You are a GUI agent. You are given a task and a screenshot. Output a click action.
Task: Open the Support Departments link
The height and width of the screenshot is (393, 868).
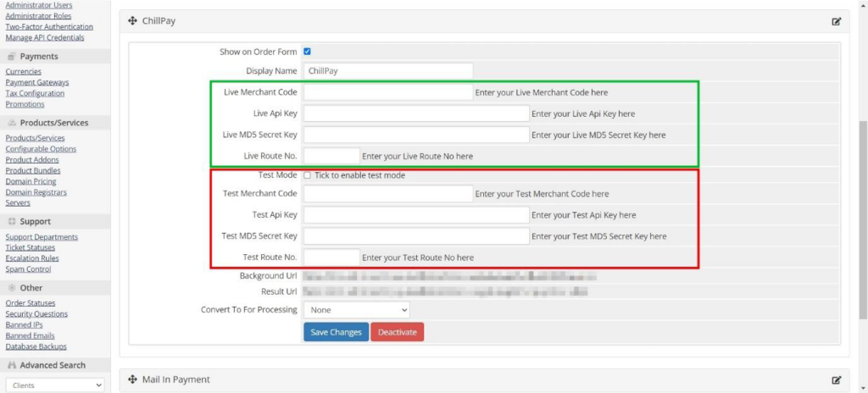(x=42, y=237)
